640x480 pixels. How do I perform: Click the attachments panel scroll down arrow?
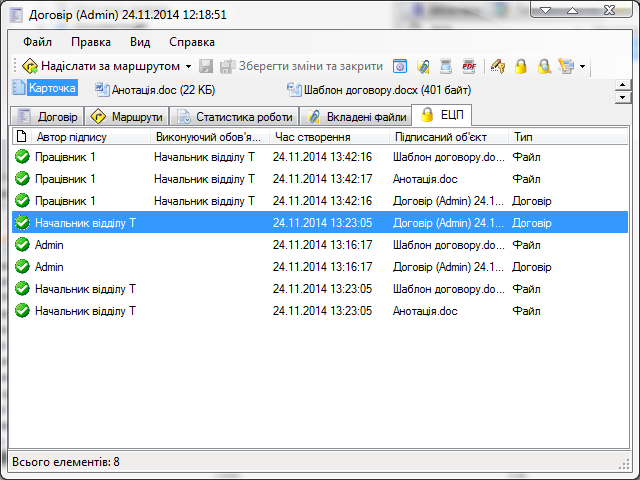tap(623, 98)
